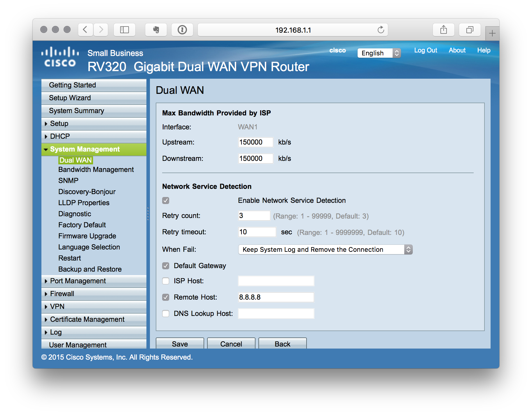Open the Safari share menu

coord(444,30)
